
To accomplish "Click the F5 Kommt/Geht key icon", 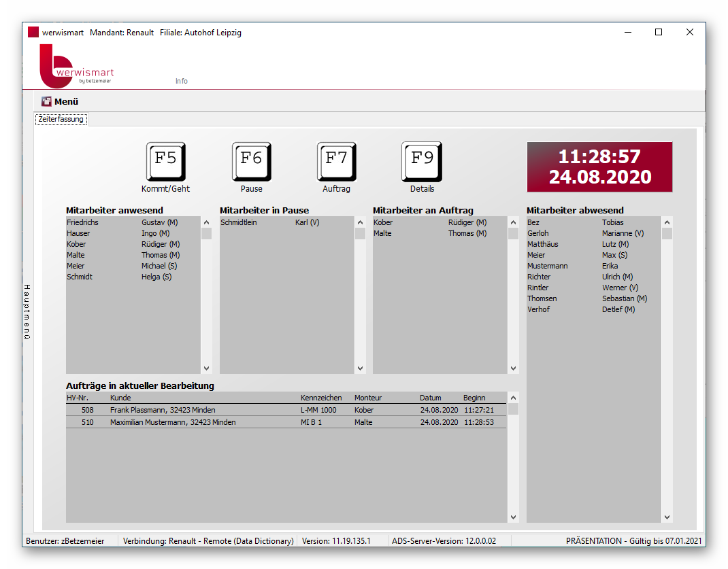I will (166, 161).
